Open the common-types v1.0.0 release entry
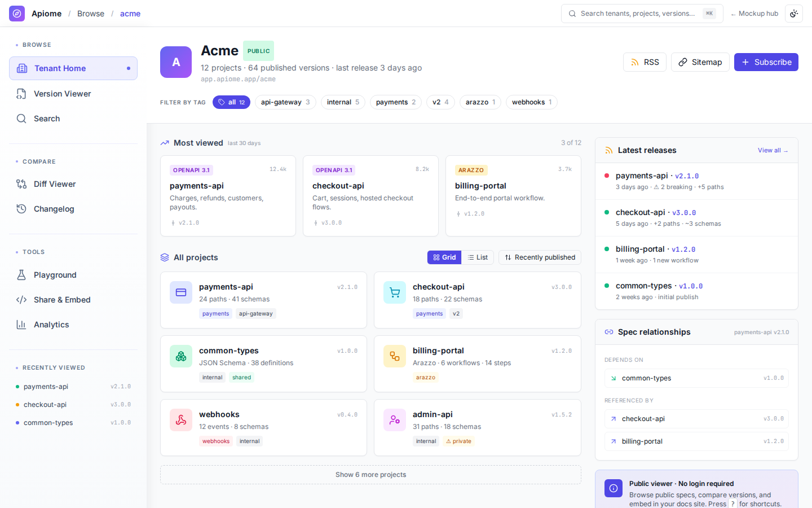812x508 pixels. coord(696,291)
